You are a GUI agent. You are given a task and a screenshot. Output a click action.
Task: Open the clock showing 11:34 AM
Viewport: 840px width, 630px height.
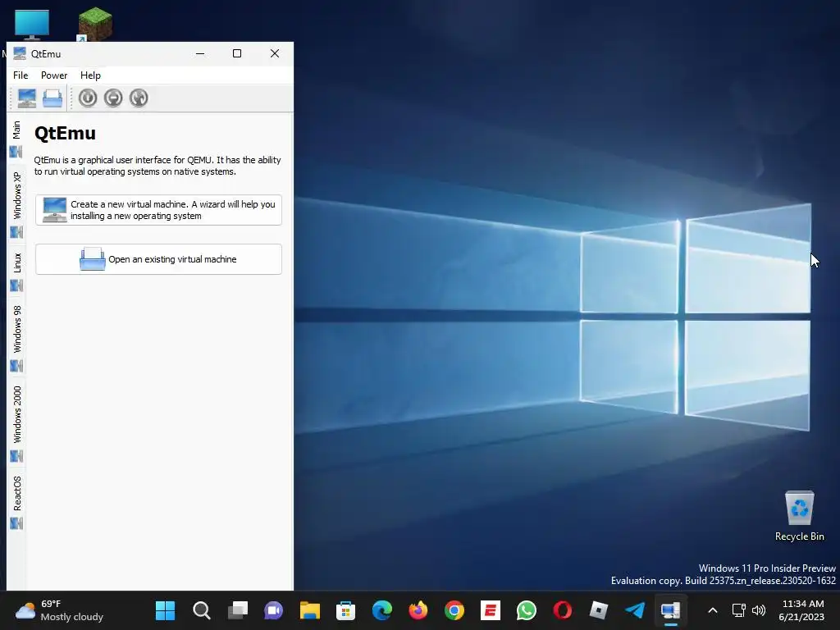[801, 610]
